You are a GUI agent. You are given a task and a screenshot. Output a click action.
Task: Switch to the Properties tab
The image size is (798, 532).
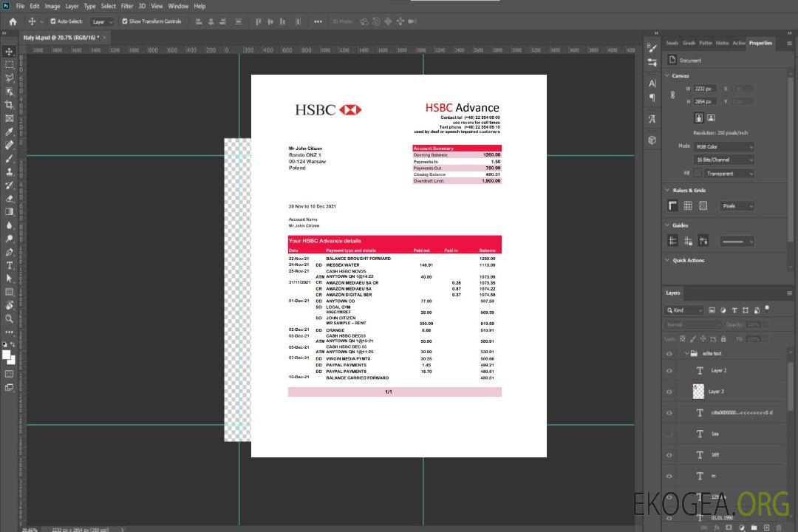tap(760, 44)
